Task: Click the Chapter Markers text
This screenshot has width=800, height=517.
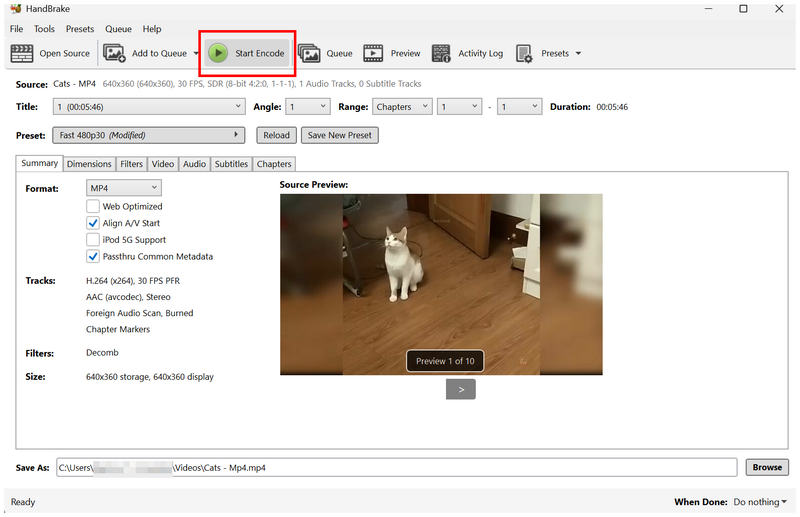Action: tap(118, 330)
